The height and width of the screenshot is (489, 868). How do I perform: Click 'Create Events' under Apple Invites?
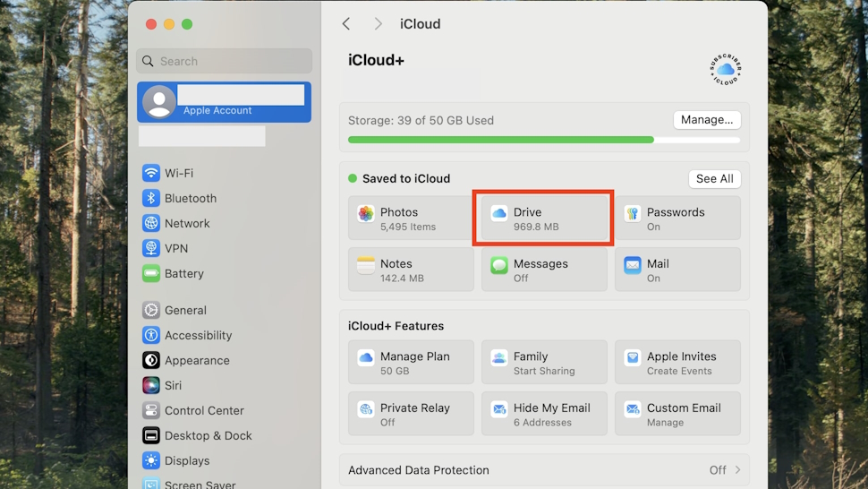tap(679, 371)
